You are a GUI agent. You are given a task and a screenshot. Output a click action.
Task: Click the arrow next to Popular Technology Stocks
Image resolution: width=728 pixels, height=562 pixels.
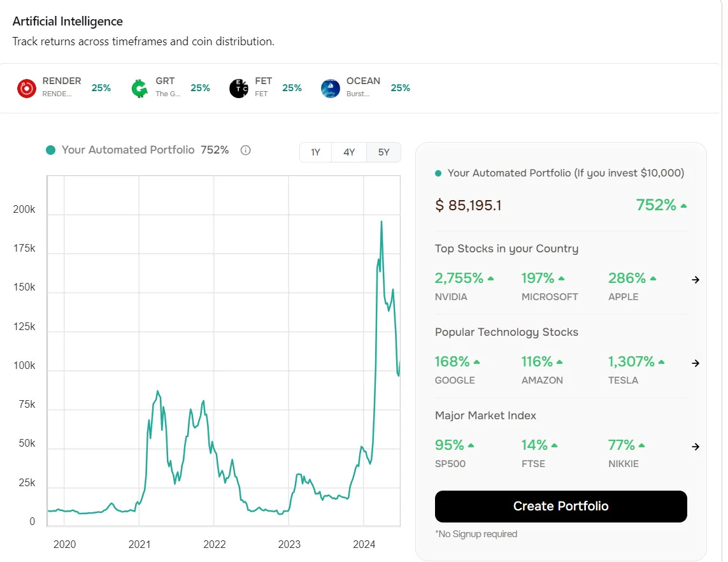695,363
